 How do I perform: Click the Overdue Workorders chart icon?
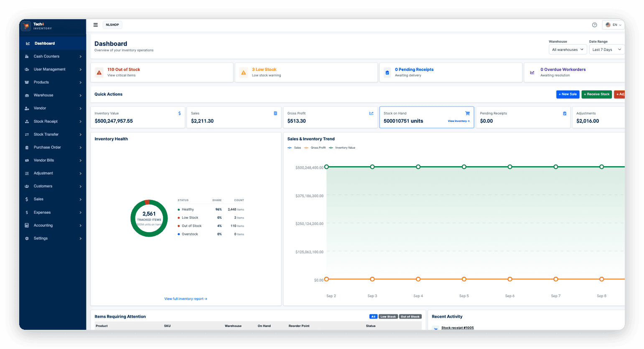532,73
